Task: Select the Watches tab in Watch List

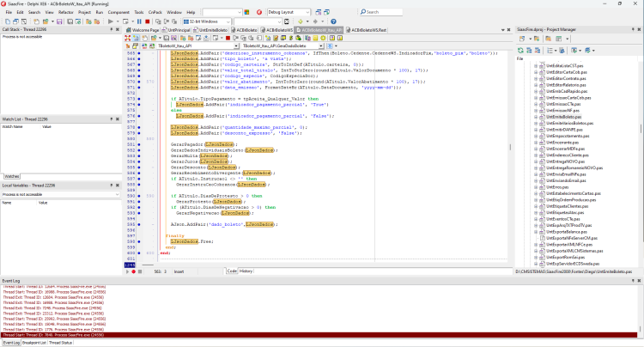Action: (11, 176)
